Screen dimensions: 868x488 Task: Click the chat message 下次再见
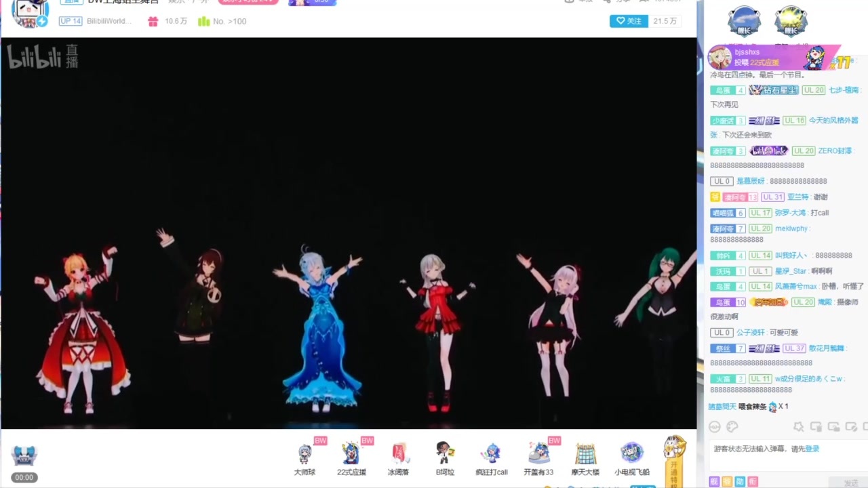coord(724,105)
